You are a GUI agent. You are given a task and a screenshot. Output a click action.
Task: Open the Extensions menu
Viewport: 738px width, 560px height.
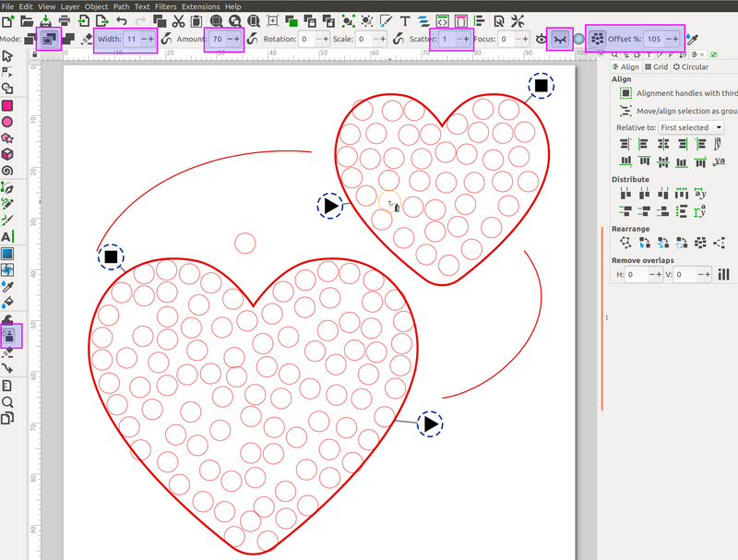pyautogui.click(x=200, y=6)
